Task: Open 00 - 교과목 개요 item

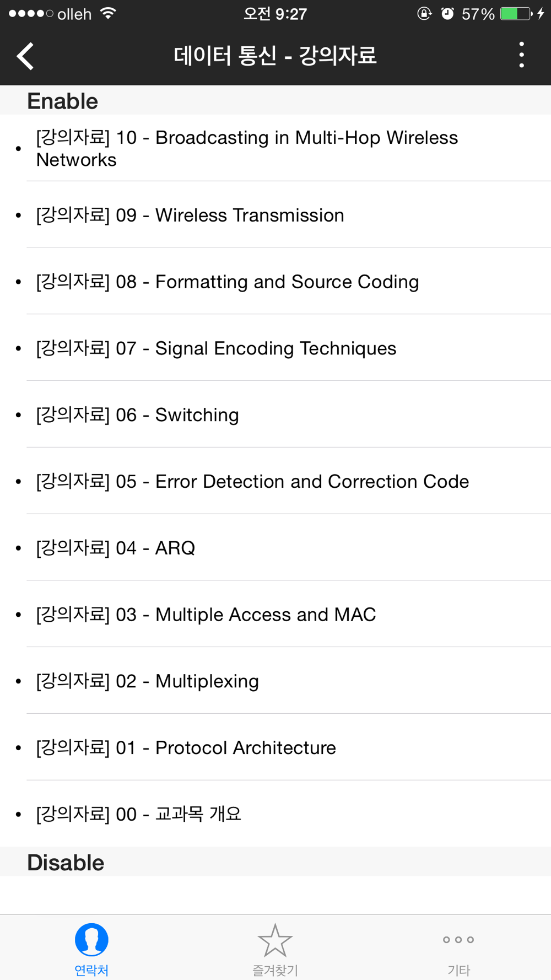Action: coord(275,814)
